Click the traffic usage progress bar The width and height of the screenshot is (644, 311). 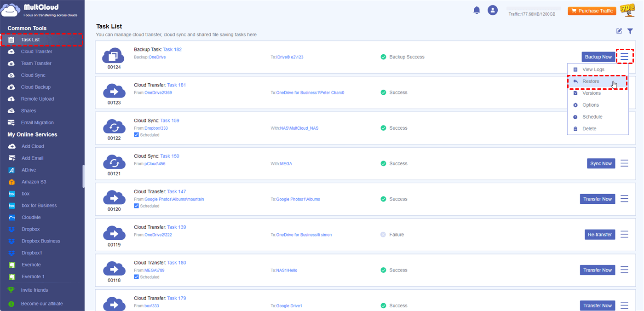(533, 8)
